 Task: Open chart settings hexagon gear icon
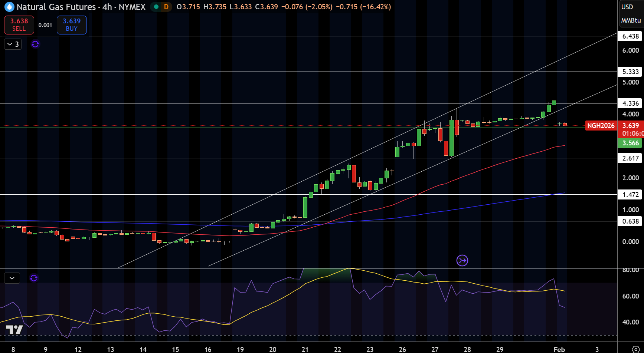[x=636, y=349]
